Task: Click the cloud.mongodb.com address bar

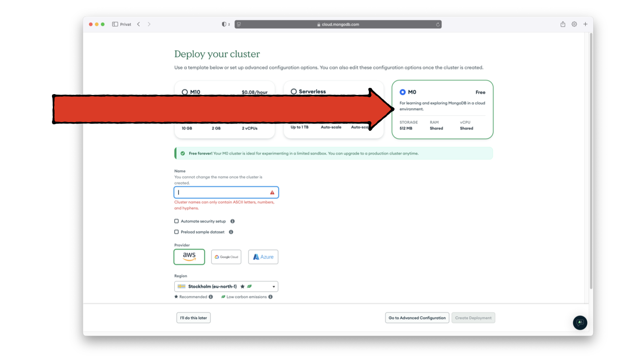Action: pos(338,24)
